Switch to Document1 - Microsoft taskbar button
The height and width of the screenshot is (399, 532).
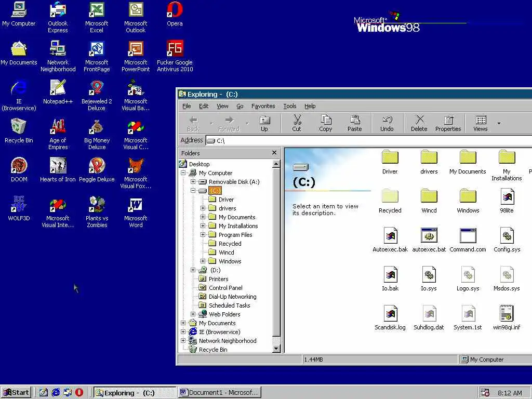tap(220, 393)
